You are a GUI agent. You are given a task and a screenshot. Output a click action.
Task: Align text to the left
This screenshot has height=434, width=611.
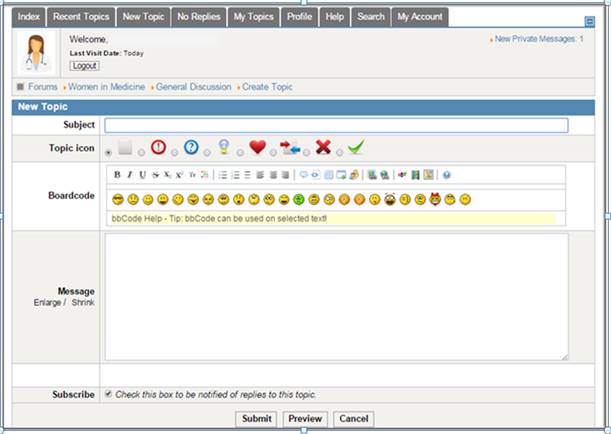[260, 175]
